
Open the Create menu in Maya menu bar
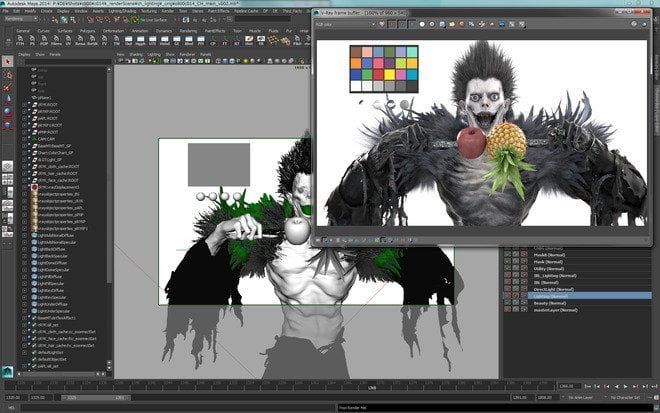(x=47, y=11)
